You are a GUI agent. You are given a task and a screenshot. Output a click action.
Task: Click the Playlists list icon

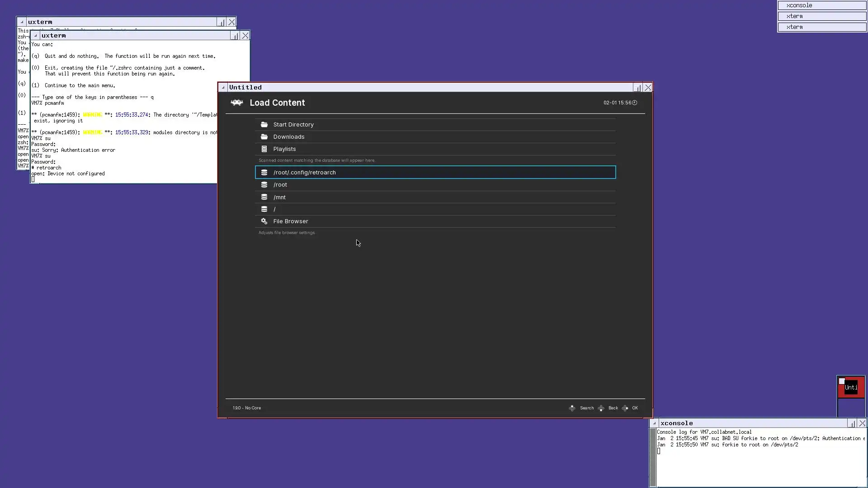(264, 149)
